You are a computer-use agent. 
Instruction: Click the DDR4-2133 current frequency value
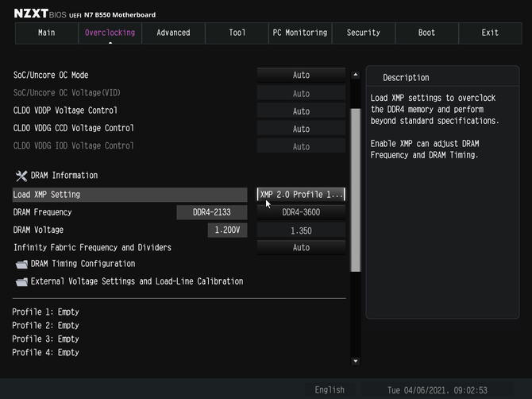point(212,212)
